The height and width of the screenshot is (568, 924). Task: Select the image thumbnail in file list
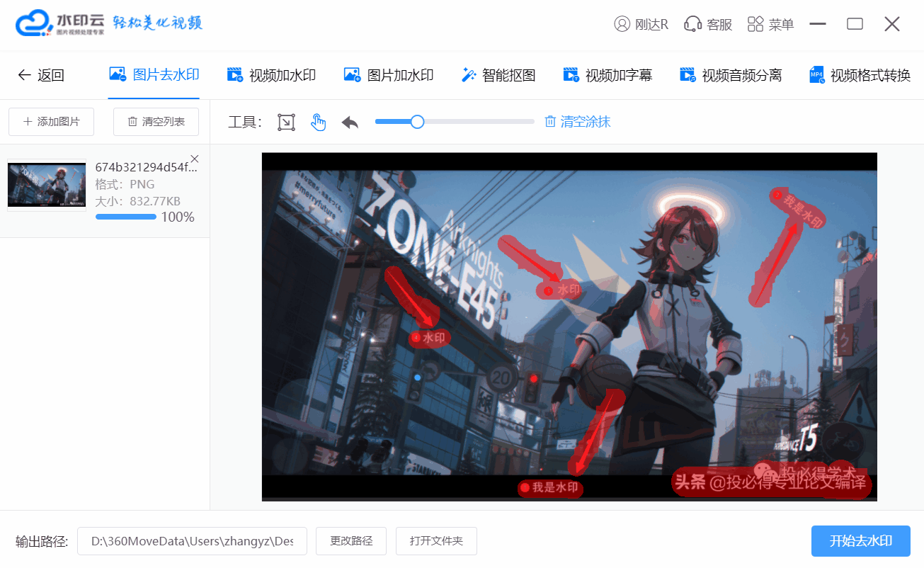[x=46, y=185]
